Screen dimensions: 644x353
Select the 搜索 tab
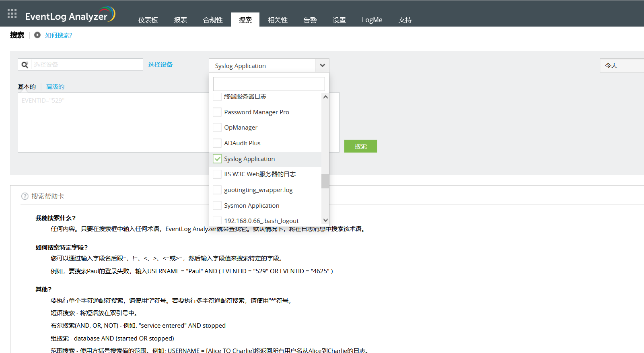coord(245,20)
